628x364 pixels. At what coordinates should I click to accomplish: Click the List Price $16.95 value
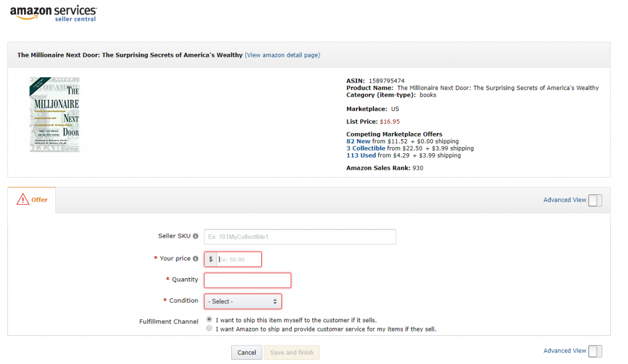click(389, 121)
